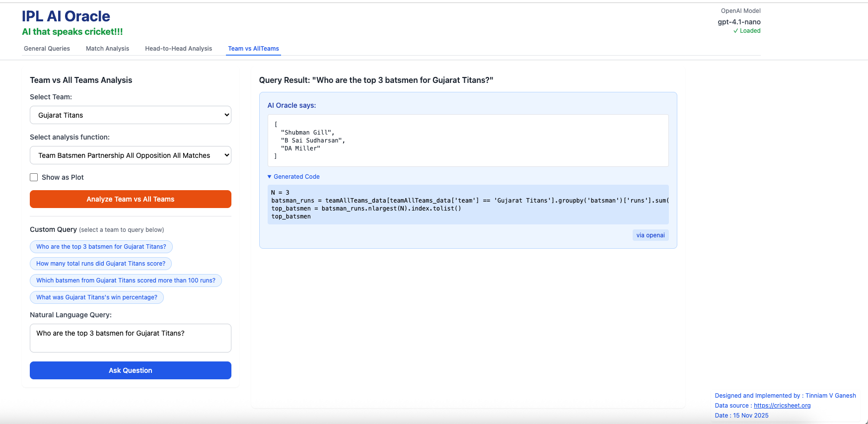The image size is (868, 424).
Task: Open the General Queries tab
Action: (47, 49)
